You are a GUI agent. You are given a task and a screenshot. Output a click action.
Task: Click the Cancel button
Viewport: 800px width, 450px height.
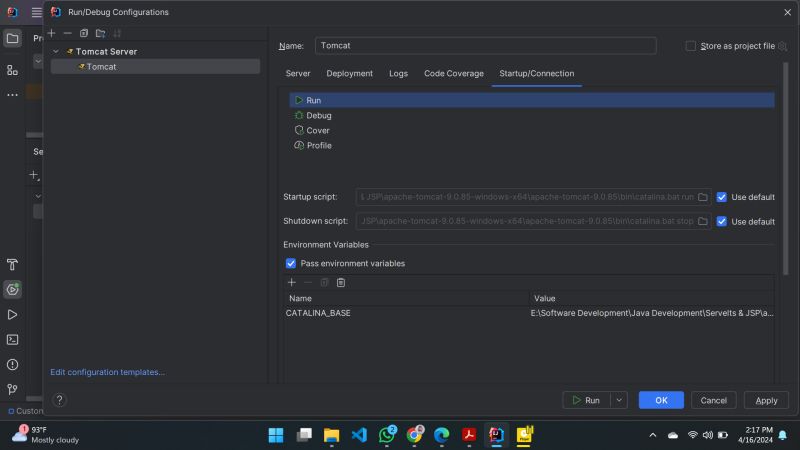(x=713, y=400)
